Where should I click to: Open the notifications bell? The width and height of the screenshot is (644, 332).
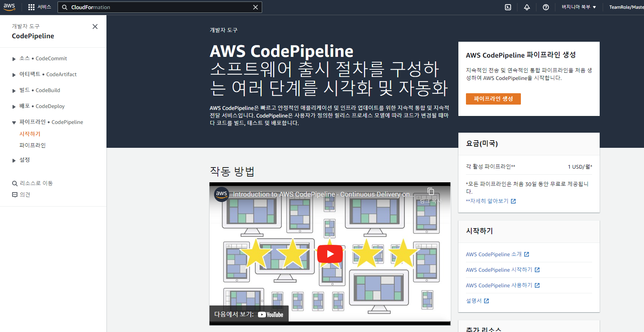527,7
